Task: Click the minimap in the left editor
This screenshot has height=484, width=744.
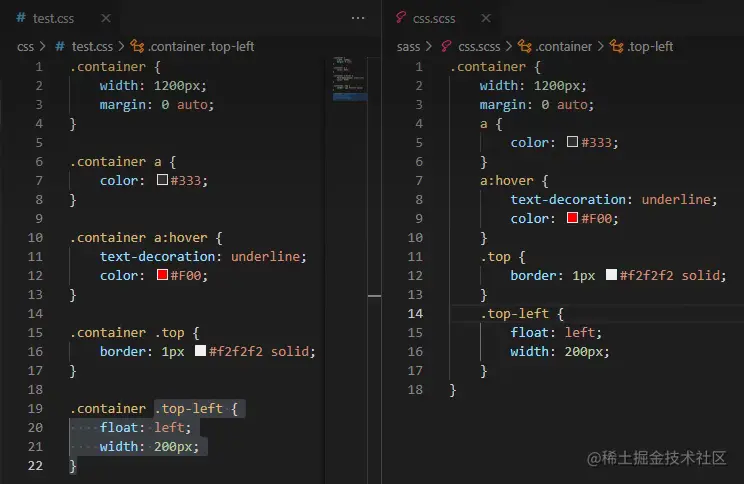Action: [350, 78]
